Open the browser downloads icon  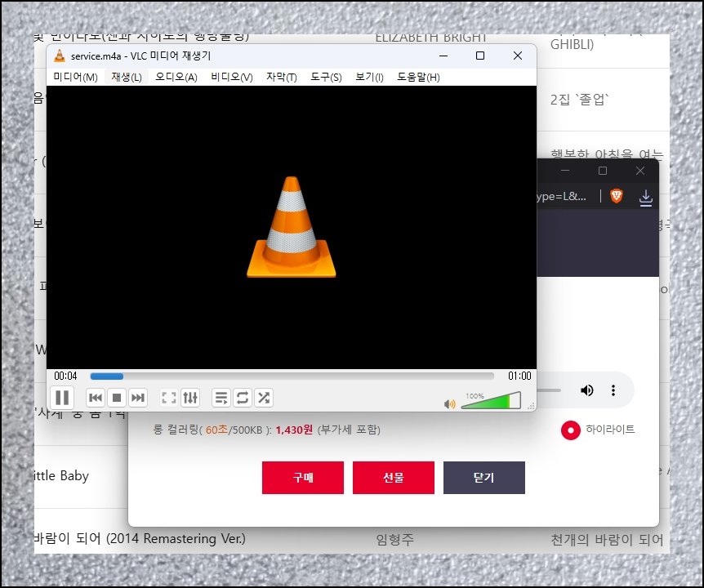[646, 198]
